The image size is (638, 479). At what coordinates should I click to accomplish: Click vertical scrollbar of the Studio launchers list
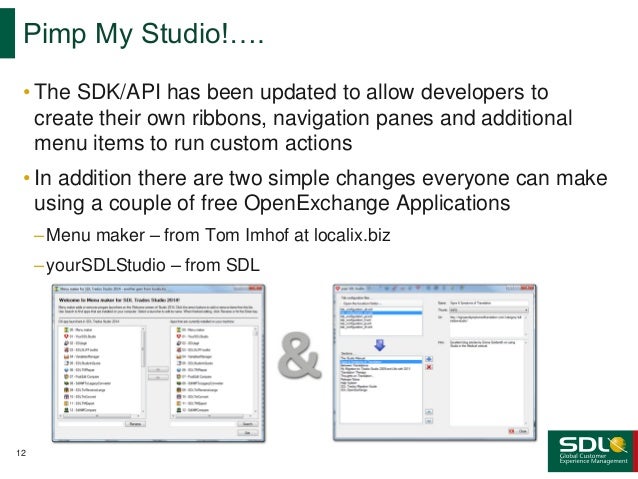(143, 370)
